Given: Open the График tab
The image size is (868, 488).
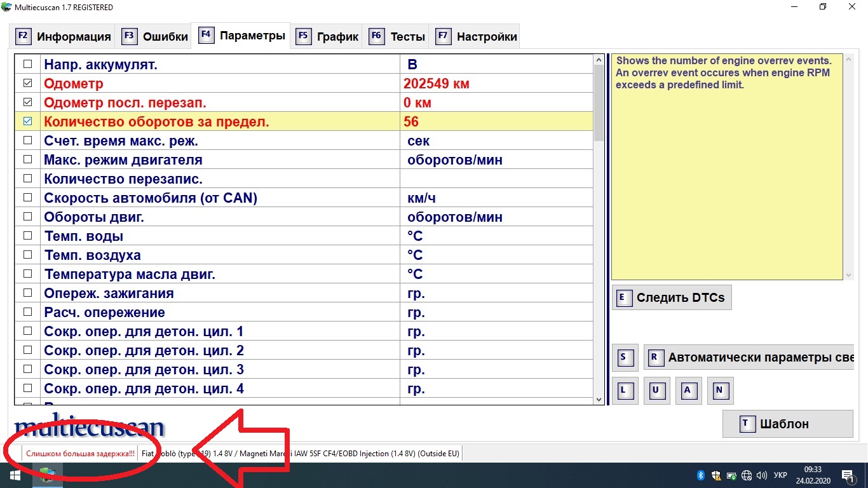Looking at the screenshot, I should point(327,37).
